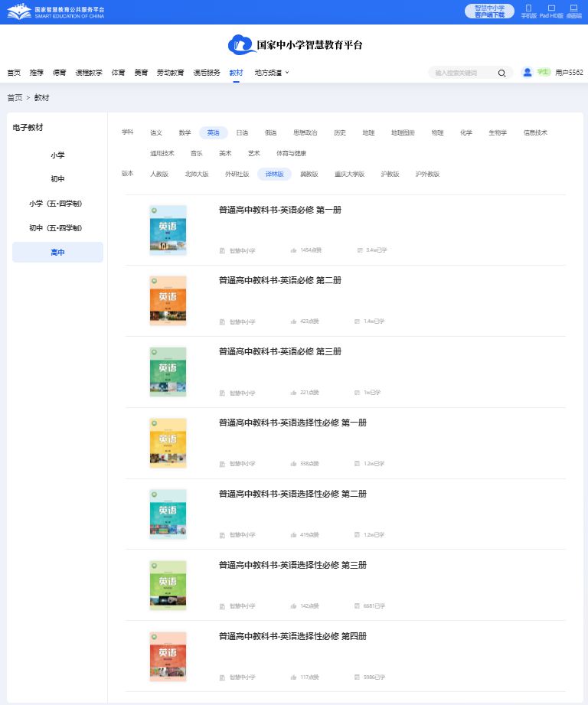This screenshot has height=705, width=588.
Task: Click the 智慧中小学 客户端下载 button
Action: click(489, 11)
